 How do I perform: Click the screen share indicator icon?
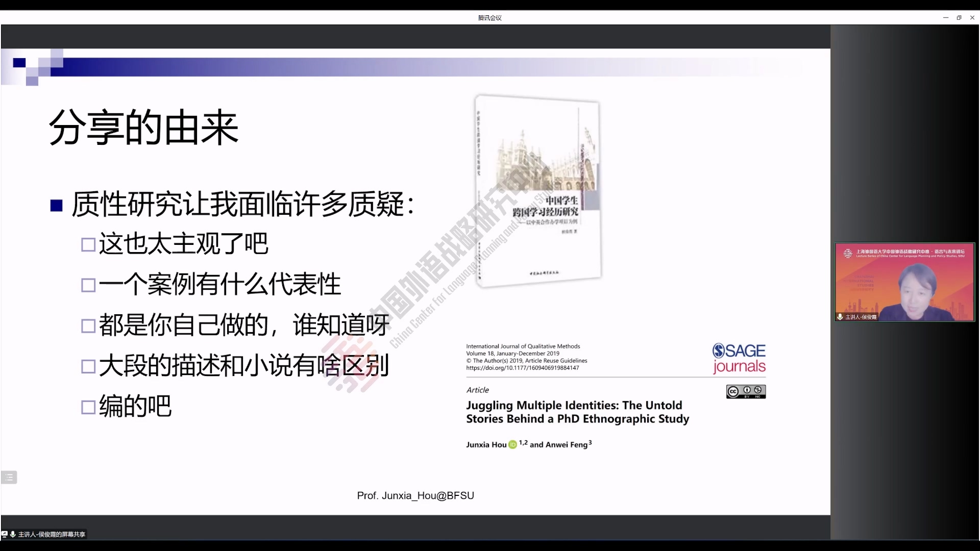pos(5,534)
